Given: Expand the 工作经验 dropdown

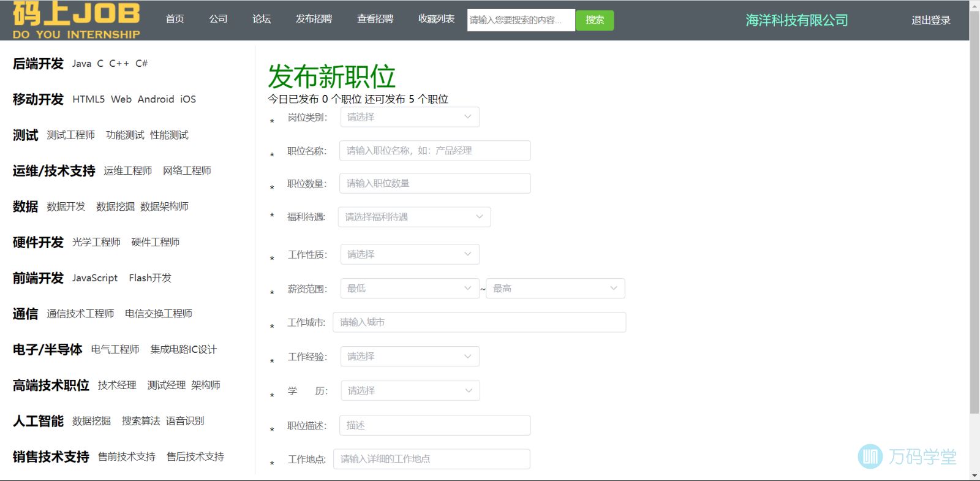Looking at the screenshot, I should [x=410, y=357].
